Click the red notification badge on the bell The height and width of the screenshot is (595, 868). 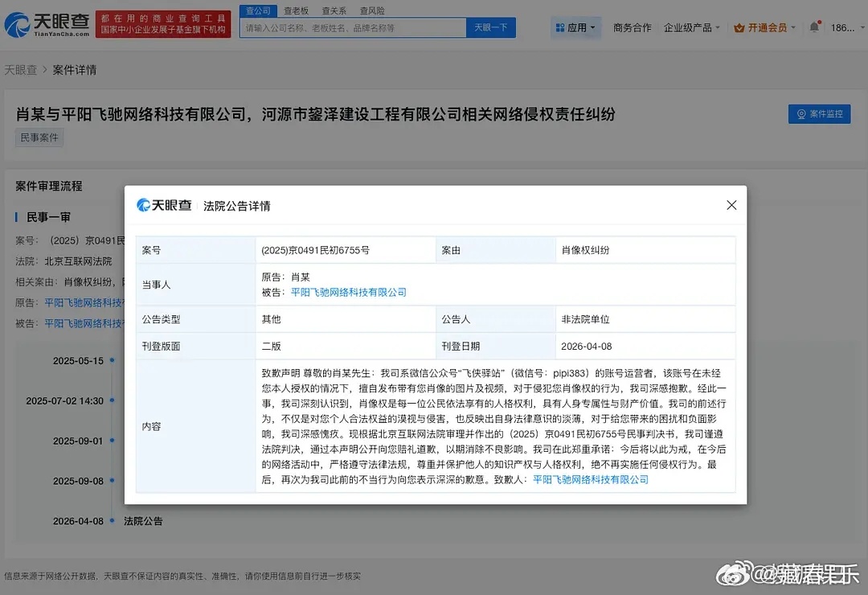(x=821, y=20)
